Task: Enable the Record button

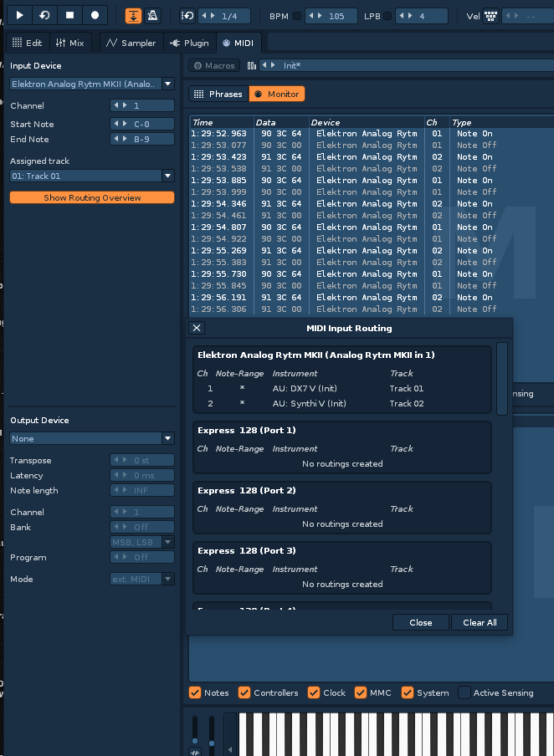Action: 95,15
